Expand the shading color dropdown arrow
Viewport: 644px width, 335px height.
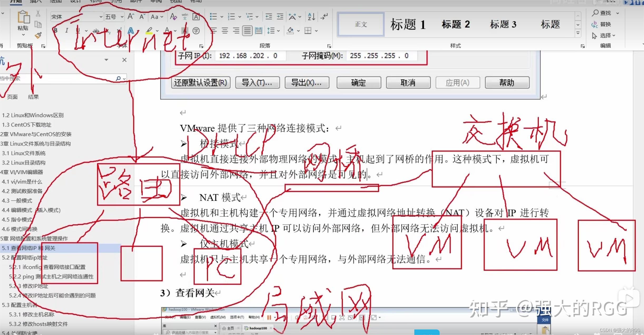pyautogui.click(x=298, y=31)
